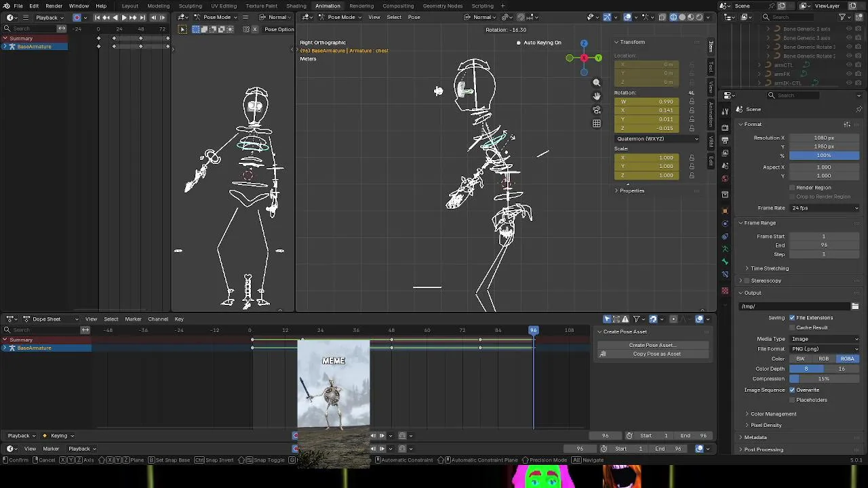Enable the Cache Result checkbox
868x488 pixels.
792,327
